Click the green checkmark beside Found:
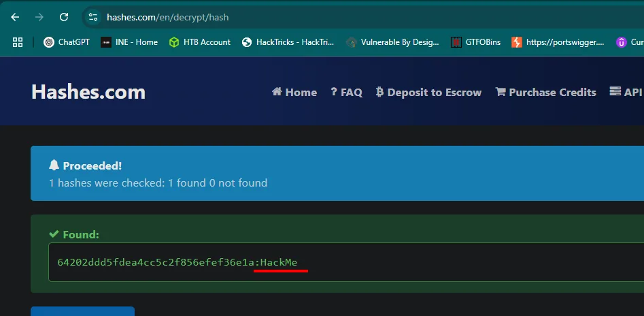 [x=54, y=234]
